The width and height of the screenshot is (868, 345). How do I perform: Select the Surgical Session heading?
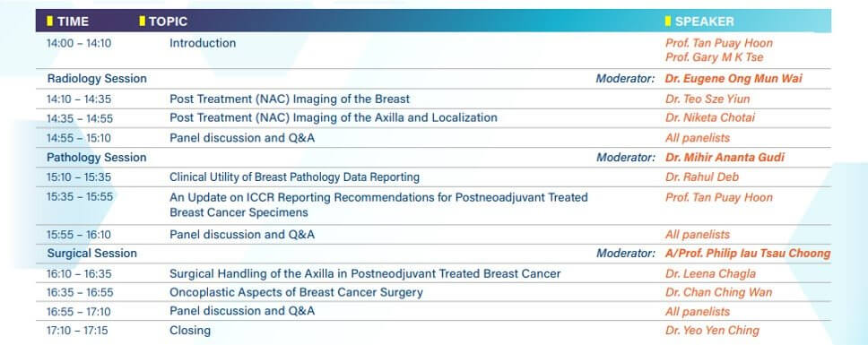point(91,254)
